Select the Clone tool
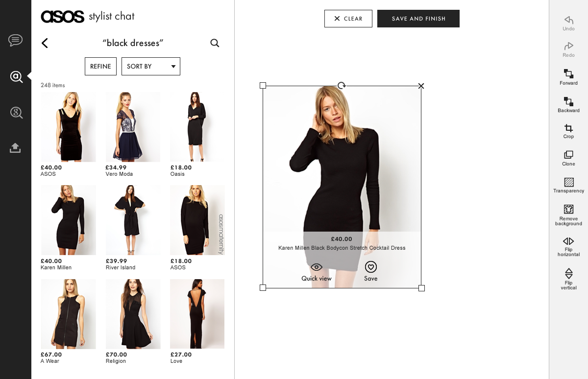This screenshot has height=379, width=588. point(568,157)
